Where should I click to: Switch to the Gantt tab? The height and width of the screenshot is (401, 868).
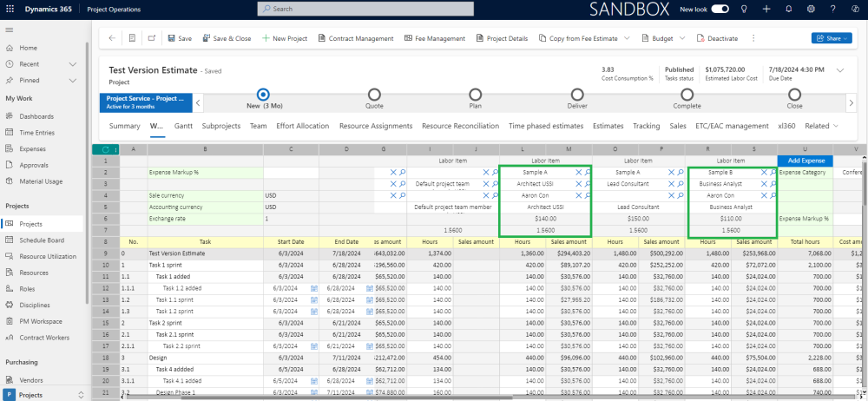183,126
